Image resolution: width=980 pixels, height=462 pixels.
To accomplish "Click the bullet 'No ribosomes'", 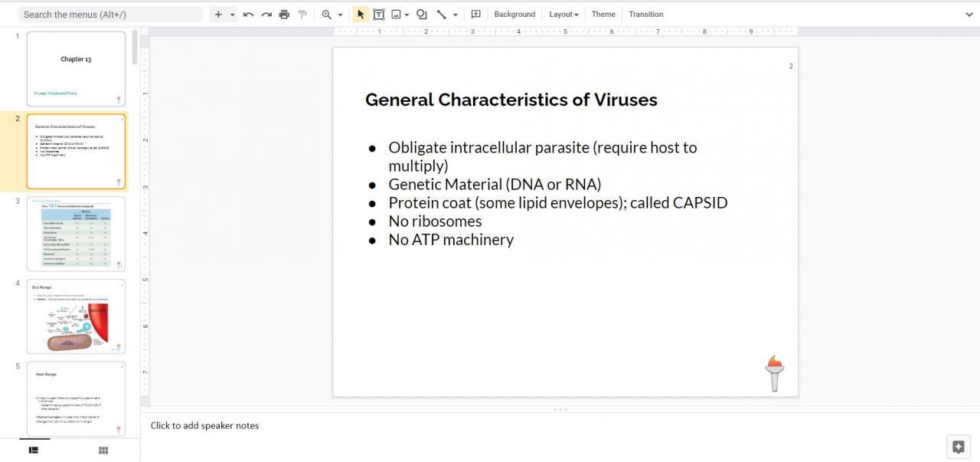I will click(435, 221).
